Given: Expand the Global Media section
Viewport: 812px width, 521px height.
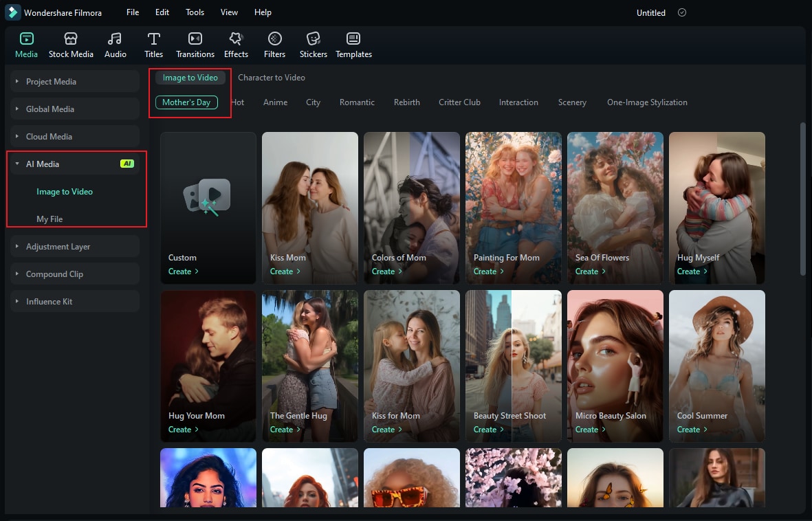Looking at the screenshot, I should coord(75,109).
